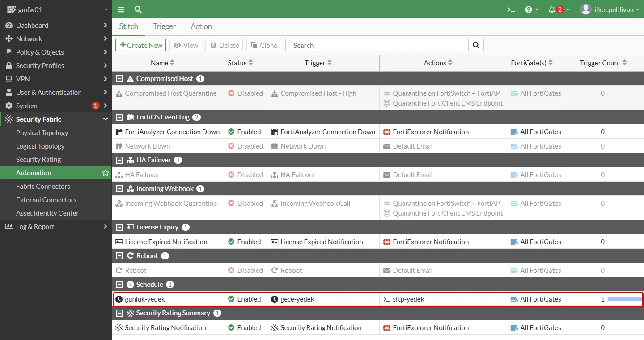Open the CLI console icon
The height and width of the screenshot is (340, 644).
pyautogui.click(x=511, y=9)
